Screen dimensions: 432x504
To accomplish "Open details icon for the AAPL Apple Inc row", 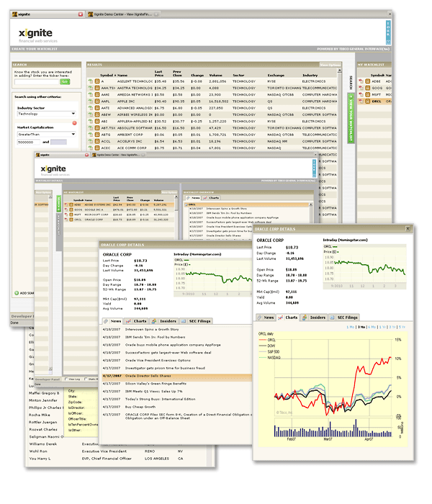I will [x=97, y=102].
